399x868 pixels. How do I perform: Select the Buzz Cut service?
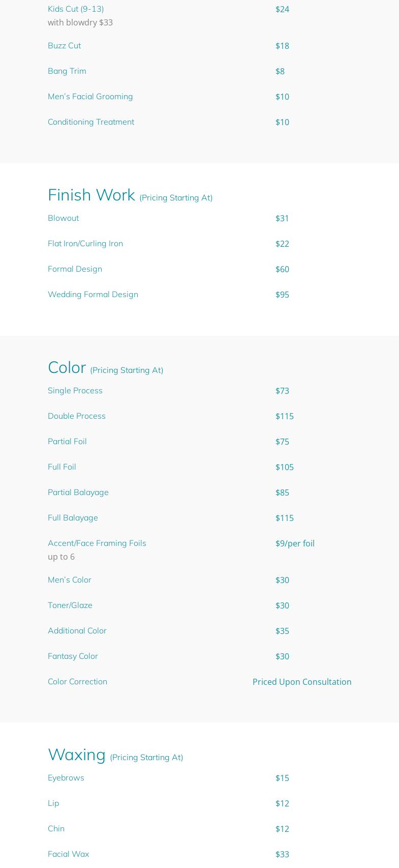point(64,45)
